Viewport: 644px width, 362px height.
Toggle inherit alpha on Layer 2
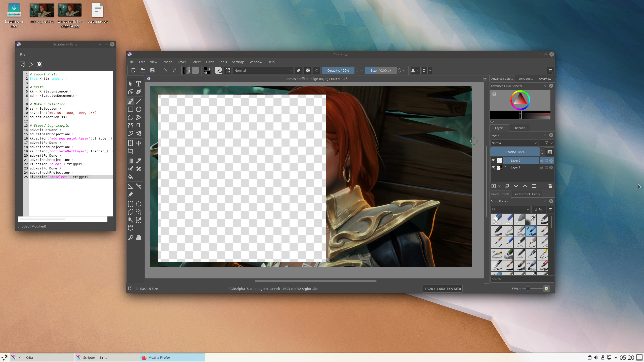tap(546, 161)
